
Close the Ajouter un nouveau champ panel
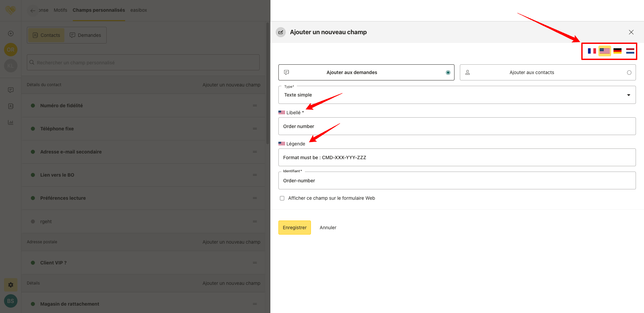point(631,32)
